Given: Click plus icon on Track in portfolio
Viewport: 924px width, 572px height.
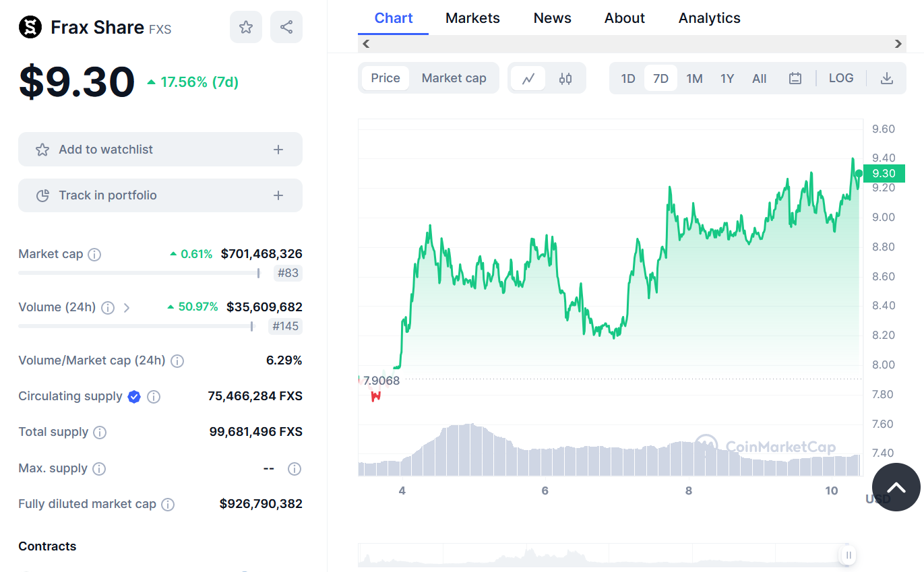Looking at the screenshot, I should [x=278, y=195].
